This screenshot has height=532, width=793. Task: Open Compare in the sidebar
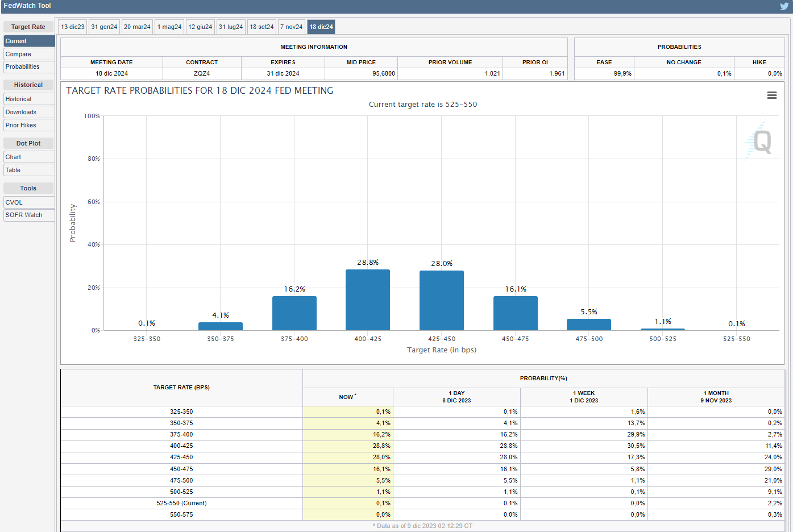click(x=29, y=54)
